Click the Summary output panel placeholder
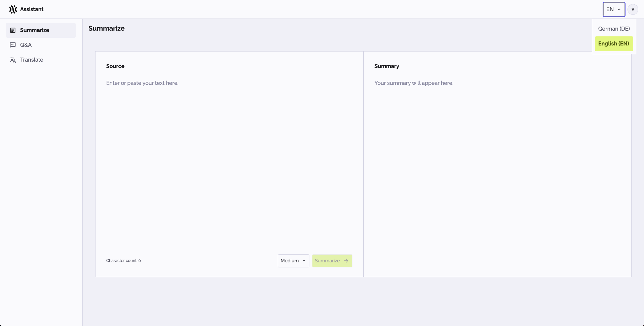This screenshot has height=326, width=644. point(414,83)
